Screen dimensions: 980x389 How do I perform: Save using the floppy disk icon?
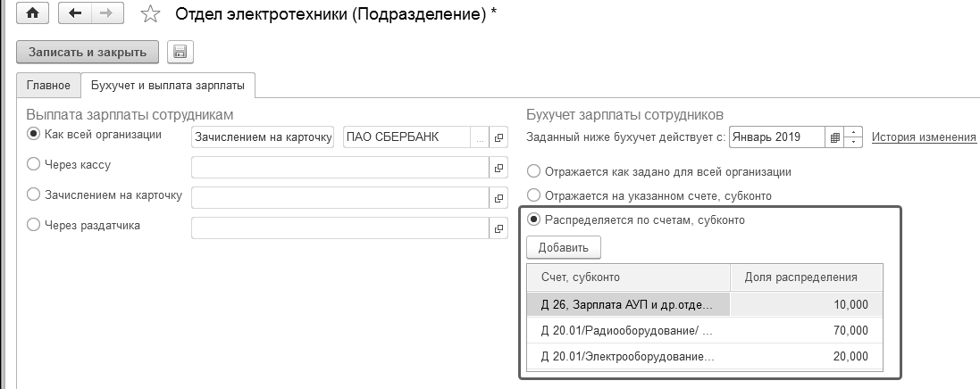(180, 52)
